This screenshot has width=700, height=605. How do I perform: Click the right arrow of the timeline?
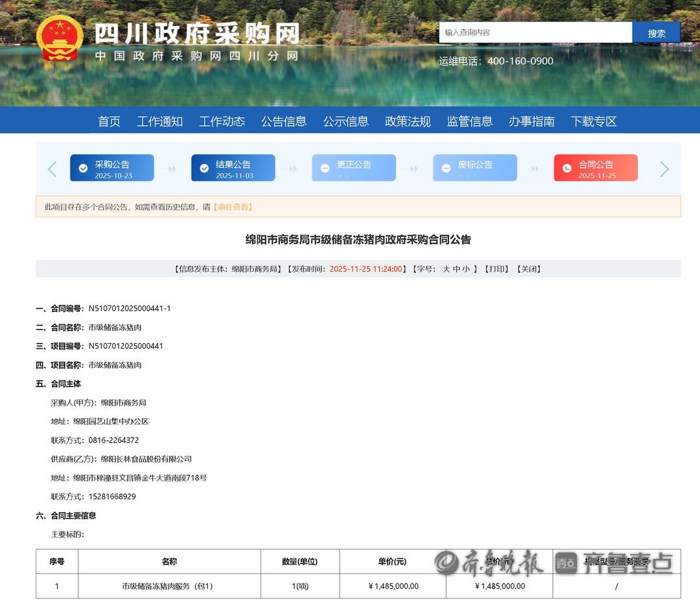click(x=664, y=169)
